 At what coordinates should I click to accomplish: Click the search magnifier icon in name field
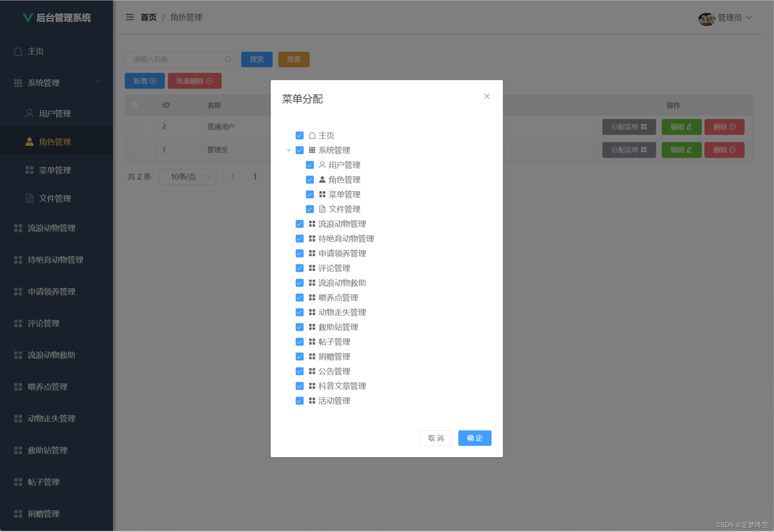click(228, 59)
